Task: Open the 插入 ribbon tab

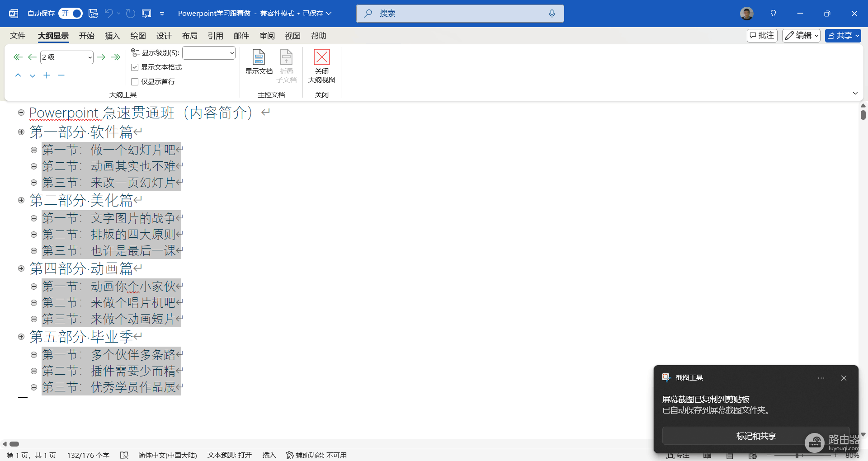Action: tap(112, 36)
